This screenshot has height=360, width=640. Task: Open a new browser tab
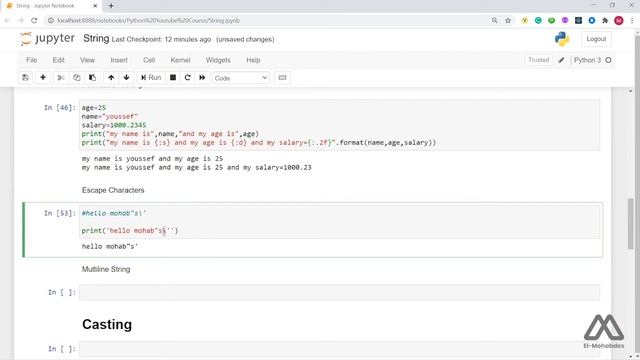111,6
